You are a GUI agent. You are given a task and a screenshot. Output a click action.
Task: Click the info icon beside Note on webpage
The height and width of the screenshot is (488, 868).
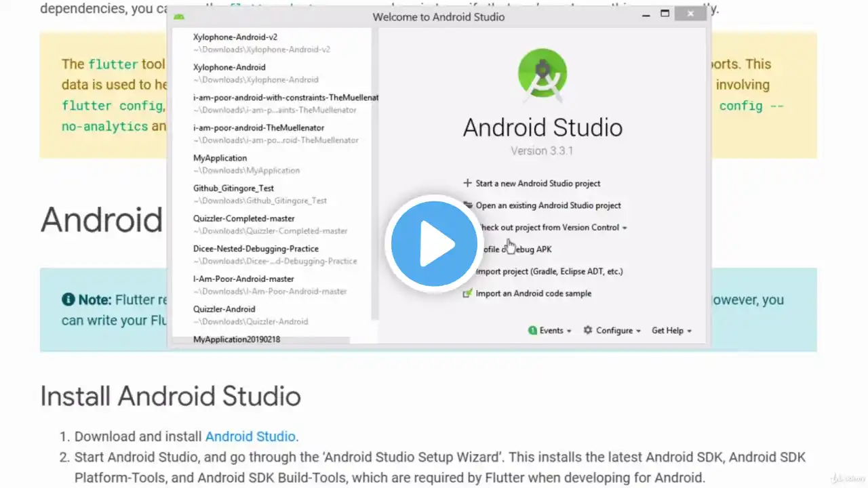point(68,300)
